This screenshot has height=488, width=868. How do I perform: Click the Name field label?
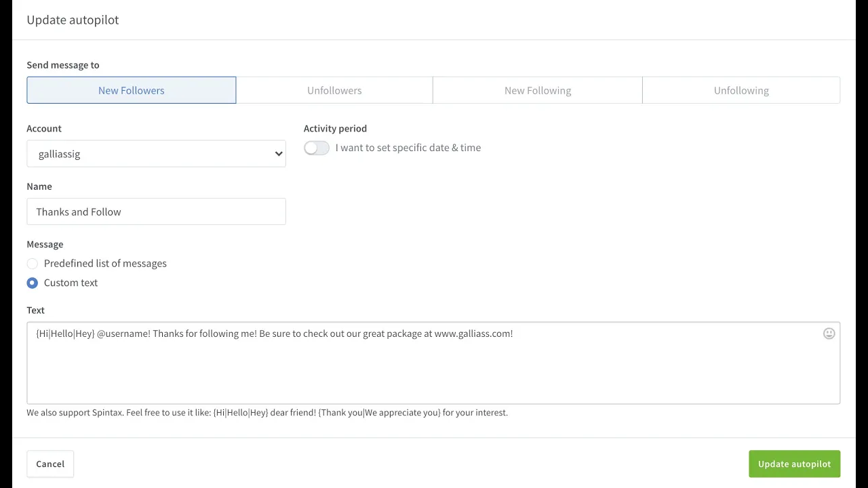(x=39, y=186)
